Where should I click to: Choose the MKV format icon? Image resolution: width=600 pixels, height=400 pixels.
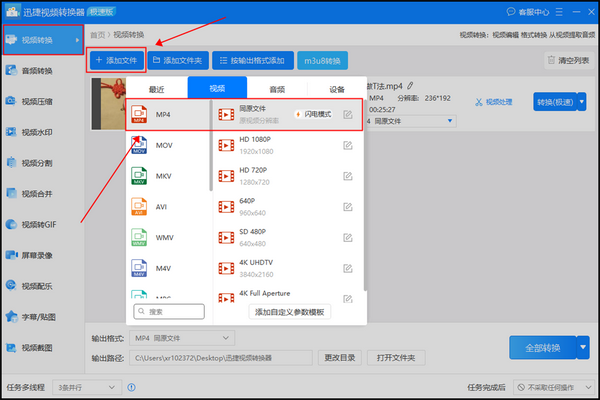tap(139, 177)
